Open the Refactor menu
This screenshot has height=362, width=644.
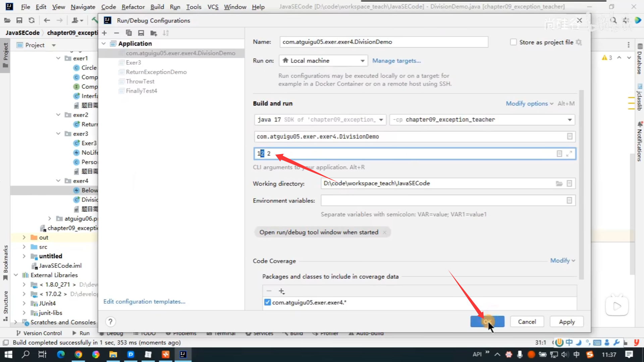(133, 7)
